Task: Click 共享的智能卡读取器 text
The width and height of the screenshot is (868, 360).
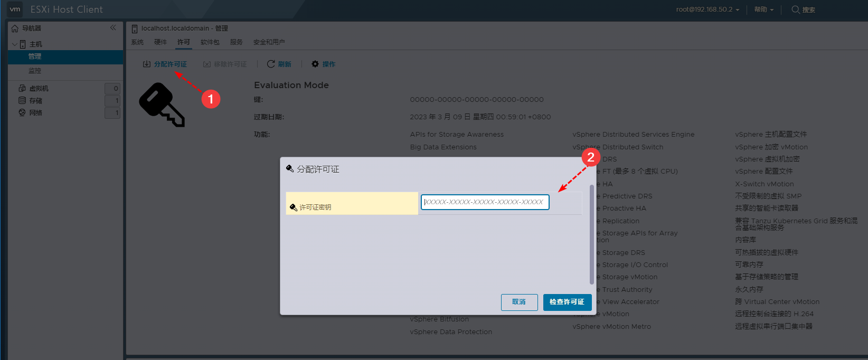Action: pyautogui.click(x=767, y=209)
